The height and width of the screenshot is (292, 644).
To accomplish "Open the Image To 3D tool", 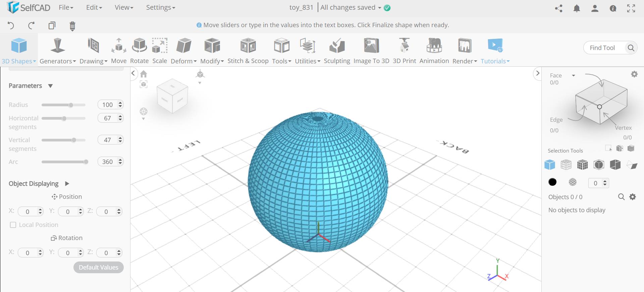I will pyautogui.click(x=371, y=50).
